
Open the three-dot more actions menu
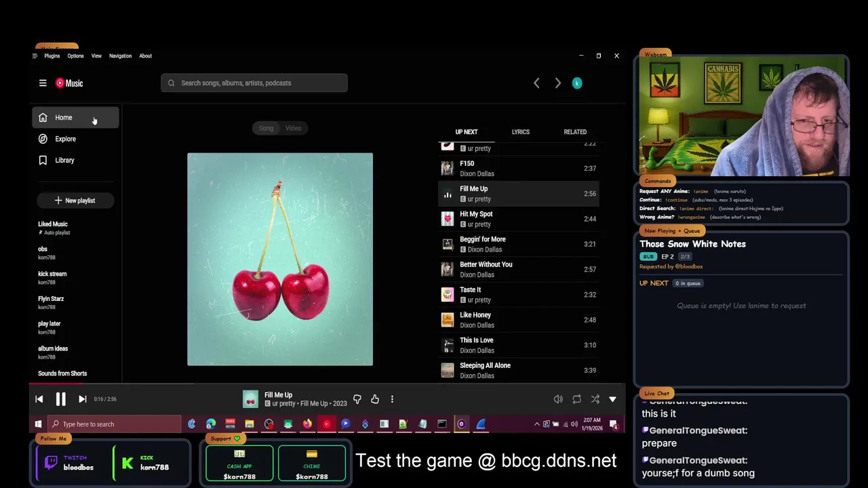tap(392, 399)
